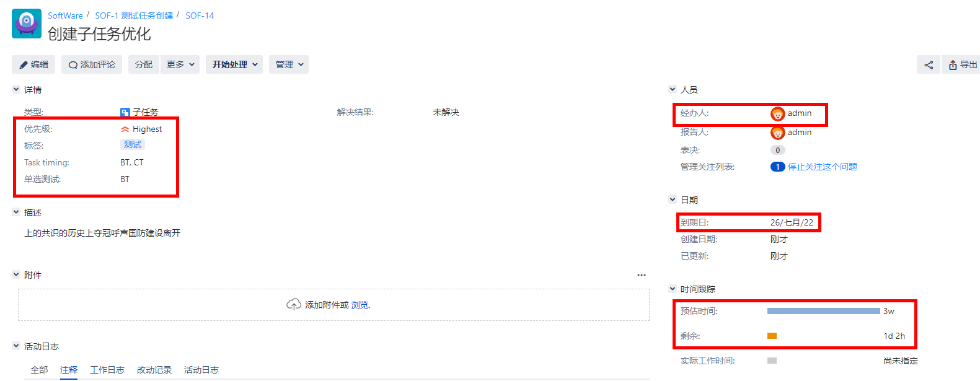The image size is (980, 381).
Task: Open the 更多 dropdown
Action: point(180,64)
